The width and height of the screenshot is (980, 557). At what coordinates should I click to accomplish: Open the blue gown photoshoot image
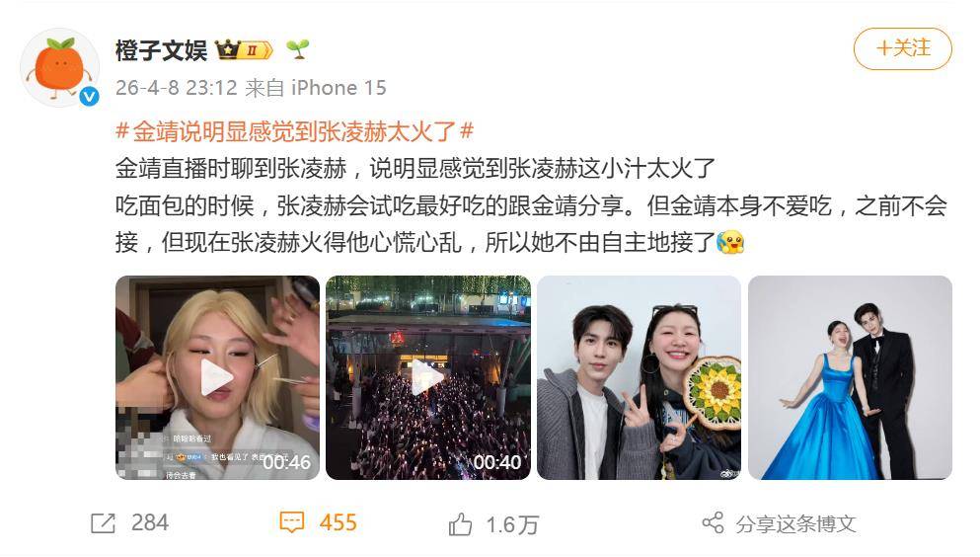850,377
